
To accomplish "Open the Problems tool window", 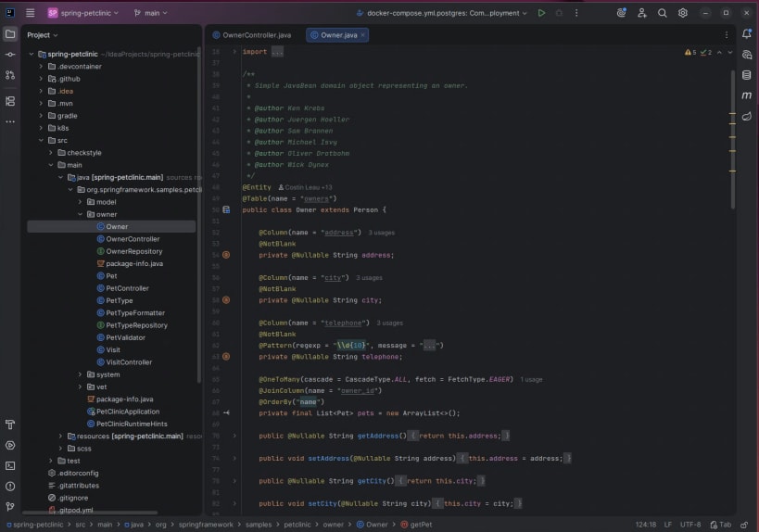I will pos(10,486).
